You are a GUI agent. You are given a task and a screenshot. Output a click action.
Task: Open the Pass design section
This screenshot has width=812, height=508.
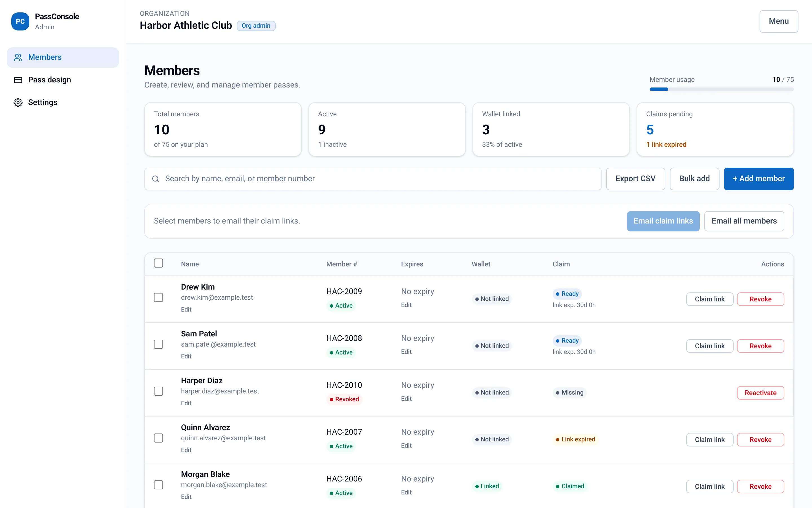point(63,80)
